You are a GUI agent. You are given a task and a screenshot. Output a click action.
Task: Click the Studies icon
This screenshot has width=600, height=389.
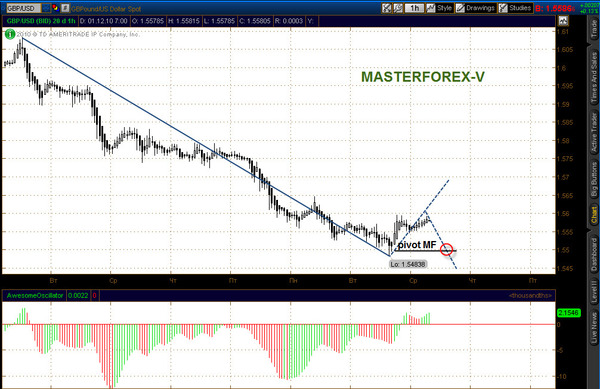[x=503, y=8]
